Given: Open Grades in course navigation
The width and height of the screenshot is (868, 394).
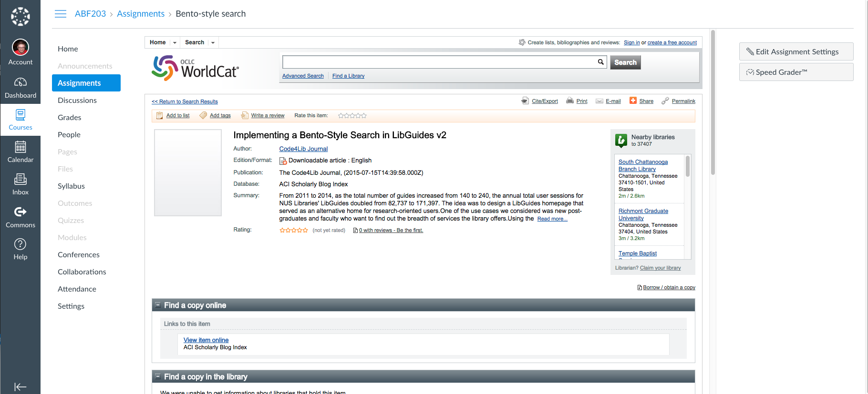Looking at the screenshot, I should click(x=70, y=117).
